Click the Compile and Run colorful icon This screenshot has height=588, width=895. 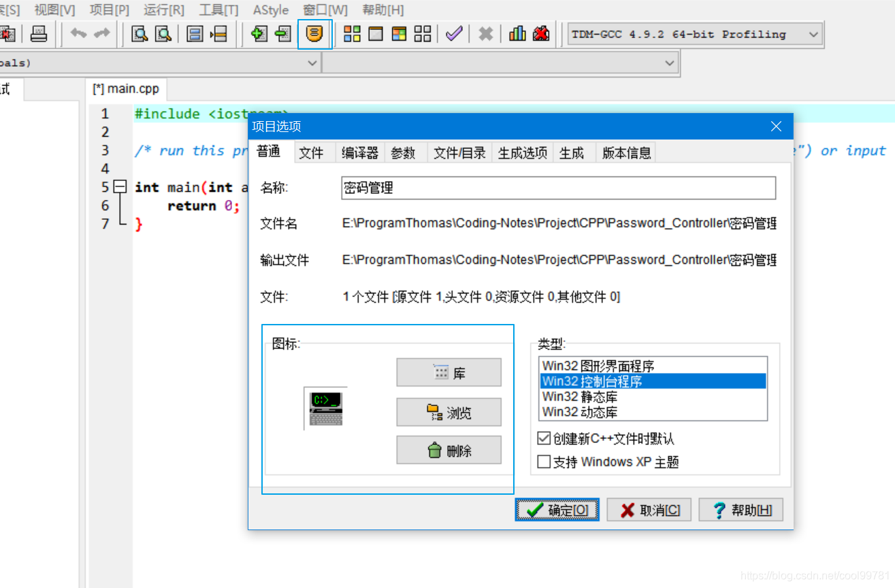(x=400, y=34)
